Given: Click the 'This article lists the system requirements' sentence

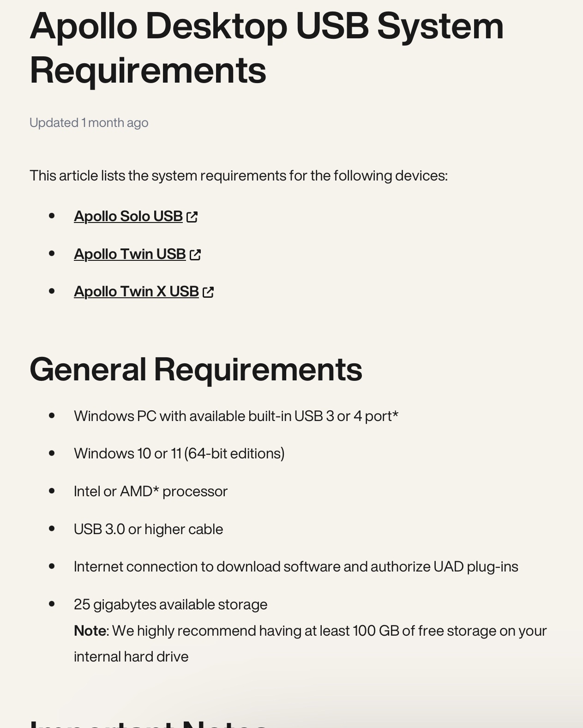Looking at the screenshot, I should pyautogui.click(x=238, y=176).
